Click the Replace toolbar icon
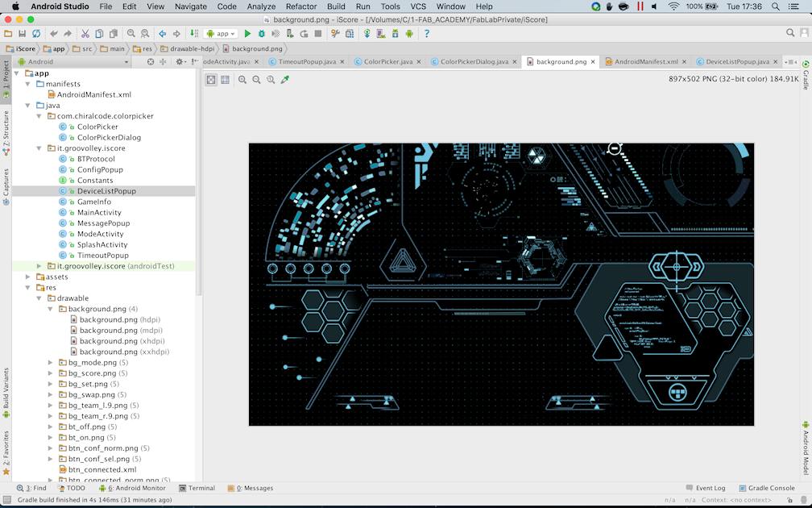This screenshot has height=508, width=812. click(x=145, y=34)
